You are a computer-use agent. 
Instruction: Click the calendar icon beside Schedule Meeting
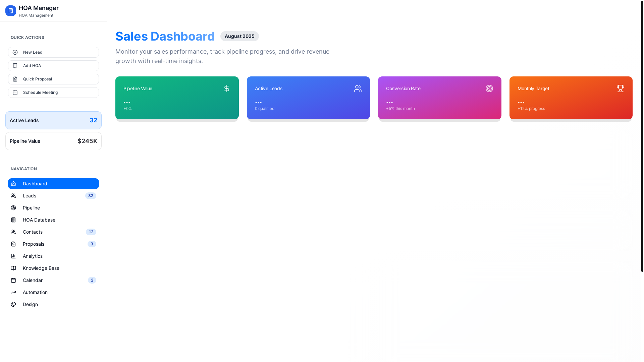15,93
